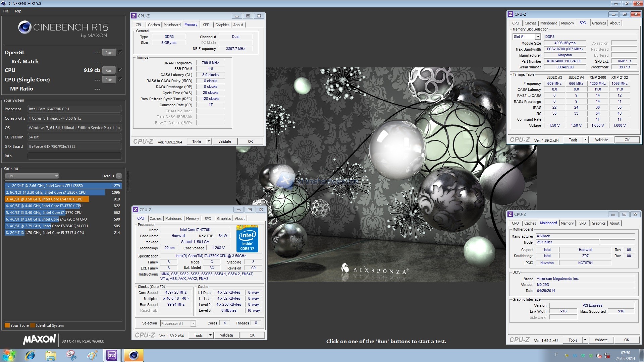This screenshot has width=644, height=362.
Task: Run the CPU benchmark test
Action: pos(109,70)
